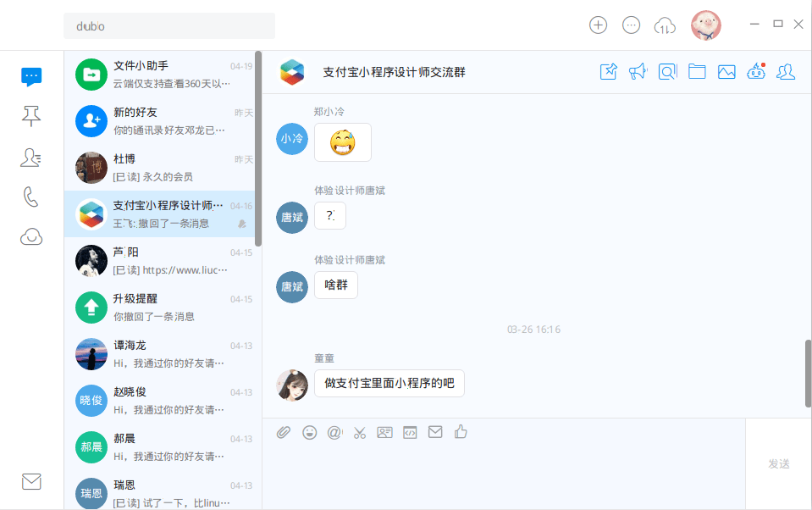
Task: Click the @ mention icon
Action: pyautogui.click(x=334, y=432)
